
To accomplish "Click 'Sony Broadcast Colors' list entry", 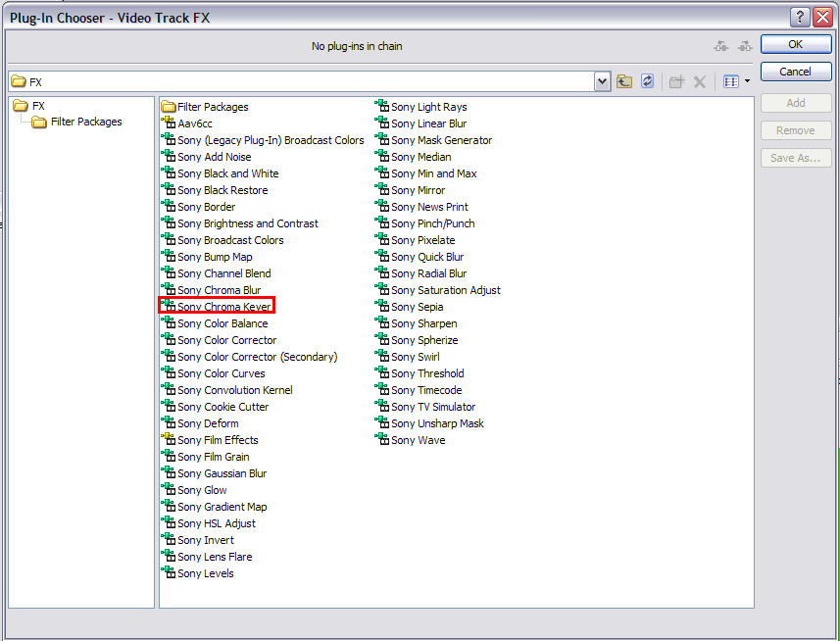I will pos(230,240).
